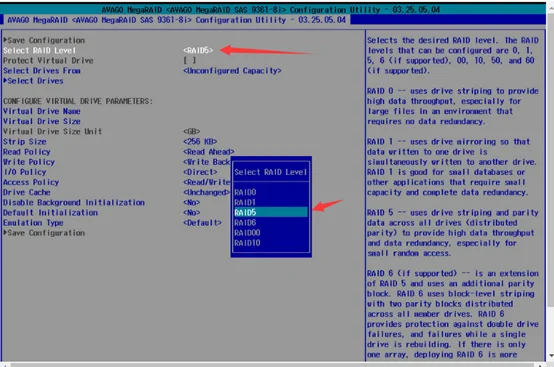
Task: Click the CONFIGURE VIRTUAL DRIVE PARAMETERS heading
Action: pos(78,101)
